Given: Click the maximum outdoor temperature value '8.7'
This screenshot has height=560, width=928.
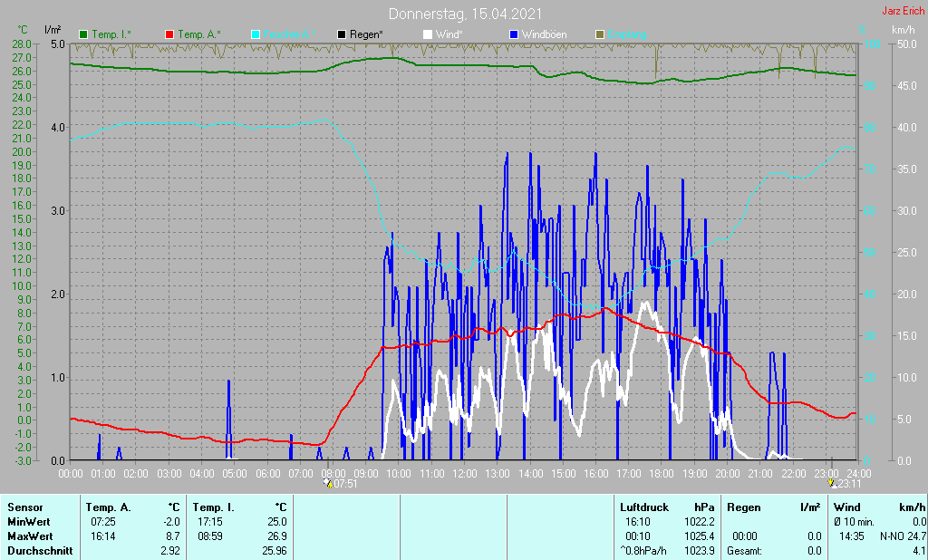Looking at the screenshot, I should [171, 536].
